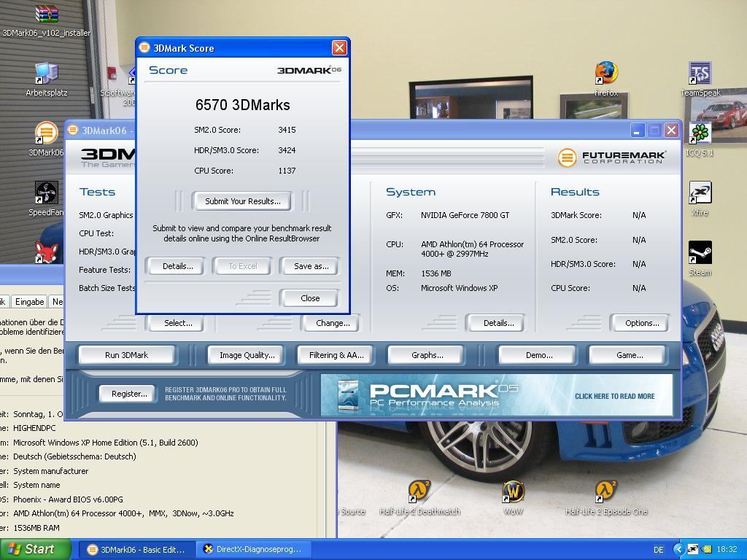Click Save as in the Score dialog
Screen dimensions: 747x560
[311, 266]
